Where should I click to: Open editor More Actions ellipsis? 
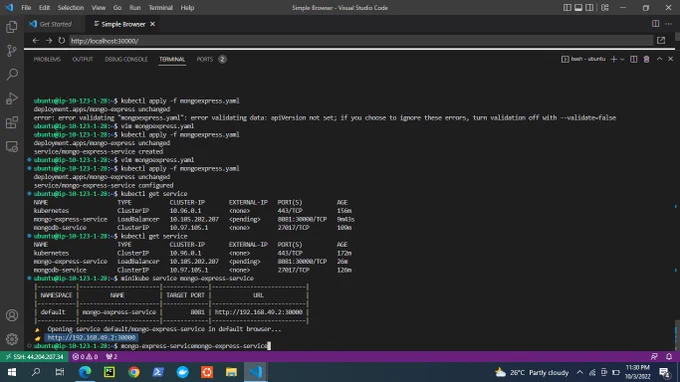(668, 24)
